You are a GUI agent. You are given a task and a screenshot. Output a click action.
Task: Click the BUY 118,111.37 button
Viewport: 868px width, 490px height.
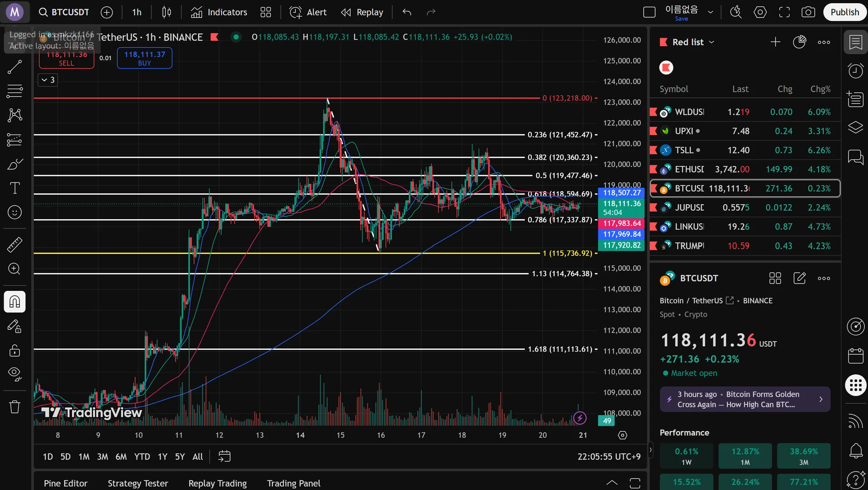(145, 58)
